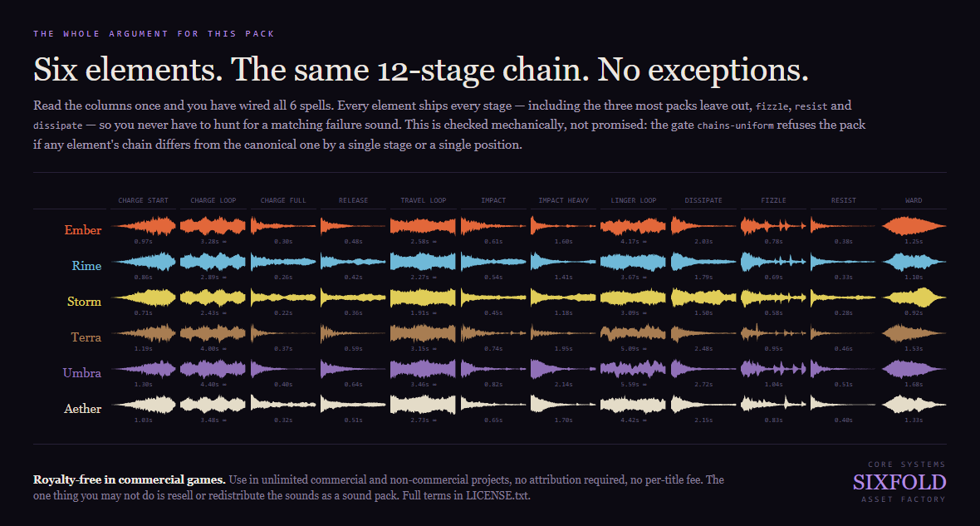Click the Ember Charge Start waveform
Image resolution: width=980 pixels, height=526 pixels.
144,226
